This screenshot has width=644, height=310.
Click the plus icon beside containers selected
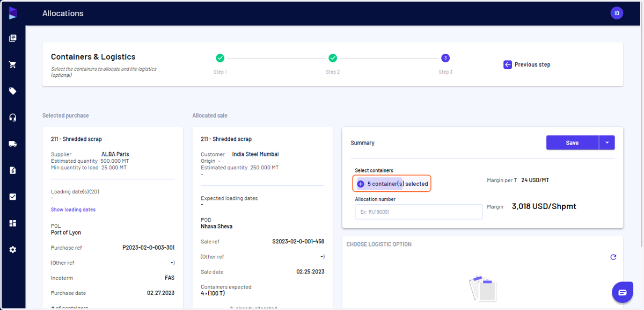point(361,184)
